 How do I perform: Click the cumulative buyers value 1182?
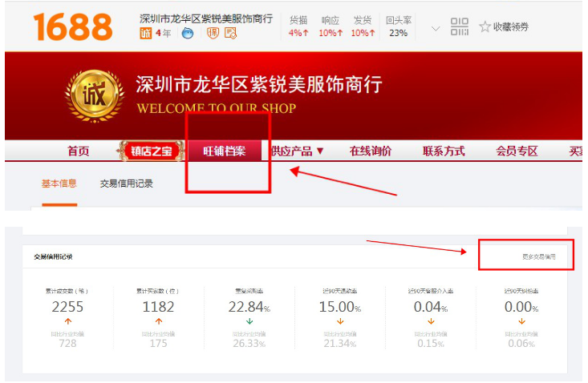coord(158,307)
